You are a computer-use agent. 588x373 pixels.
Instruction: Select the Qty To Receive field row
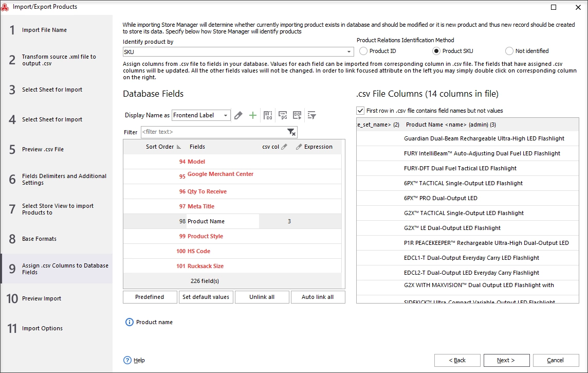pyautogui.click(x=232, y=191)
